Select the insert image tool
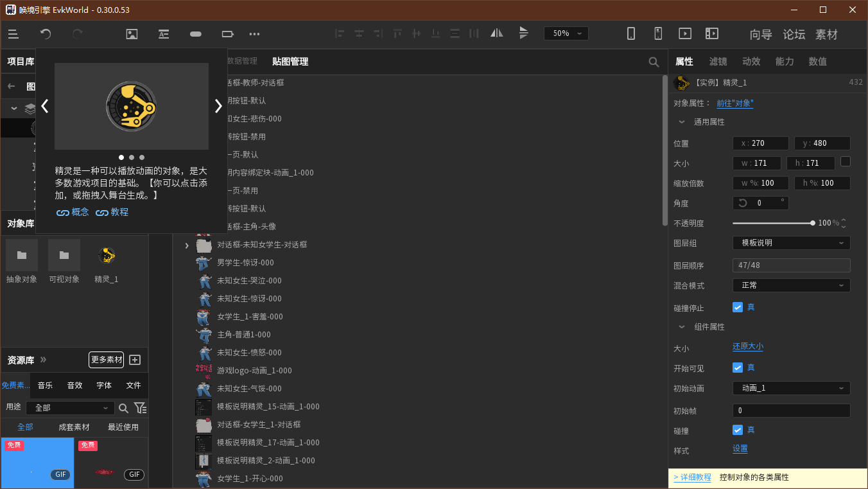The width and height of the screenshot is (868, 489). 132,33
